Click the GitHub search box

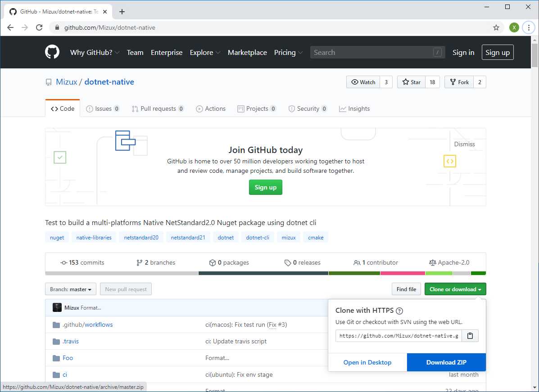(377, 52)
